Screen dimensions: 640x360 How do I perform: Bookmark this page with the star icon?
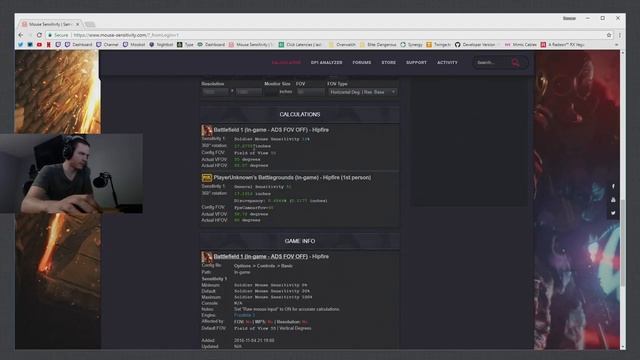coord(609,35)
